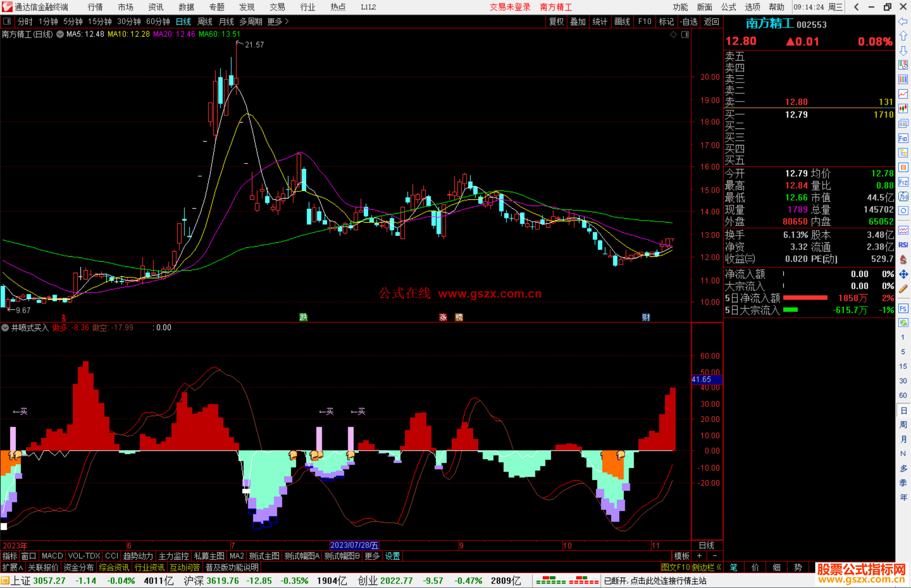Click the candlestick chart icon in sidebar
This screenshot has height=588, width=911.
(903, 109)
